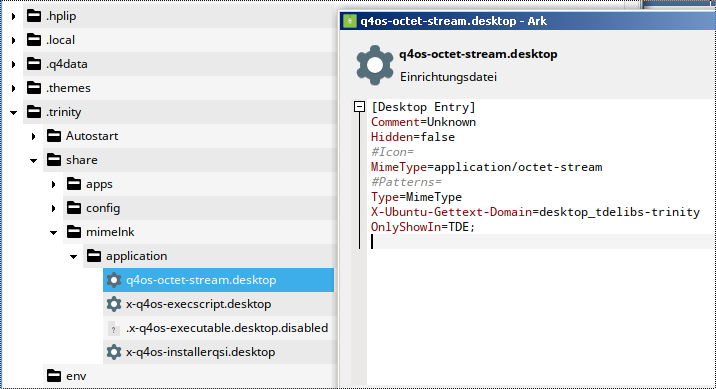Expand the apps folder
The height and width of the screenshot is (389, 716).
tap(53, 184)
